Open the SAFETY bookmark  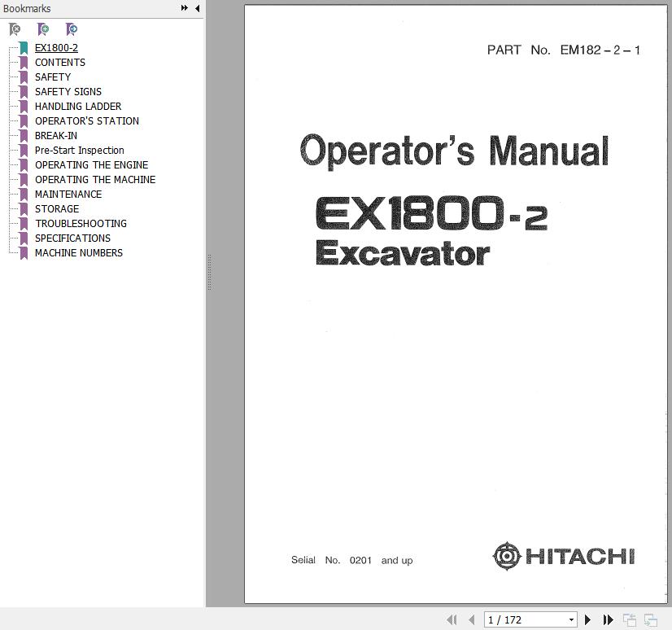(53, 77)
